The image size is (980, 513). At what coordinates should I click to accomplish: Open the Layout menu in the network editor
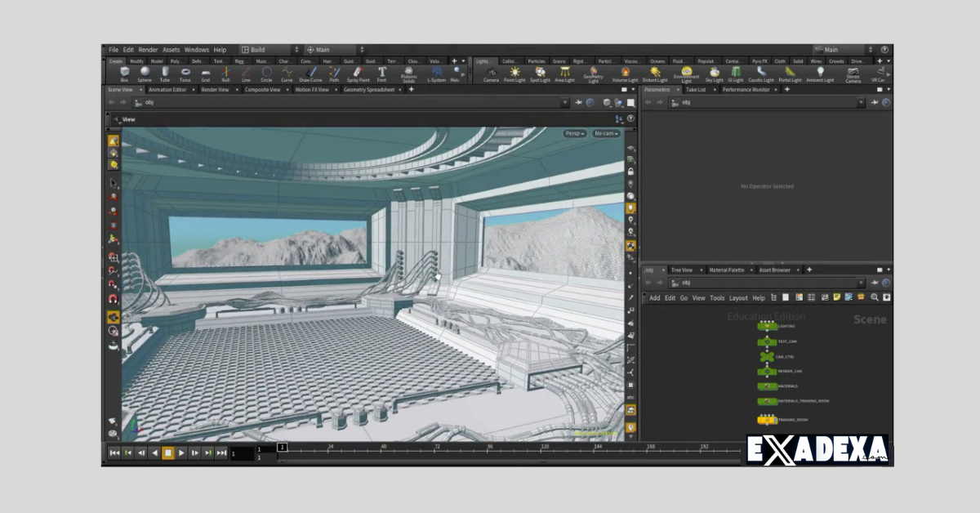pyautogui.click(x=738, y=298)
